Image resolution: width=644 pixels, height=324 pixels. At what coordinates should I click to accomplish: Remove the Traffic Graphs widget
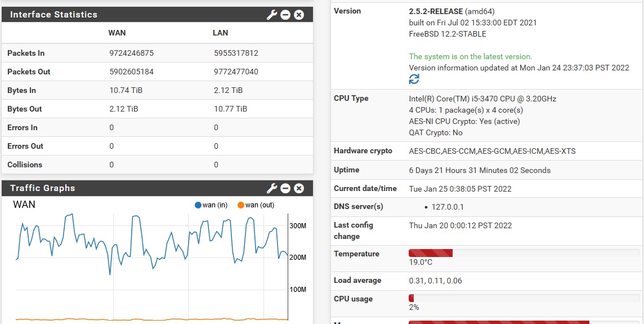(x=299, y=188)
